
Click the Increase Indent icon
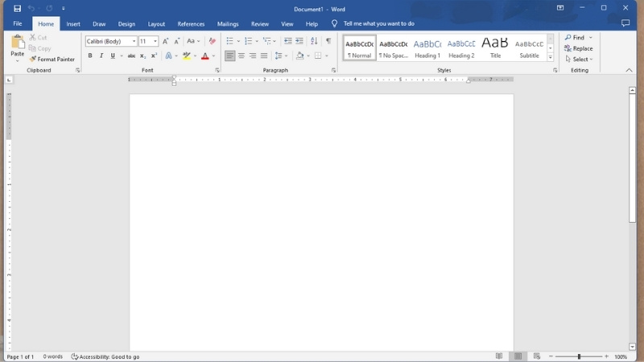tap(299, 41)
